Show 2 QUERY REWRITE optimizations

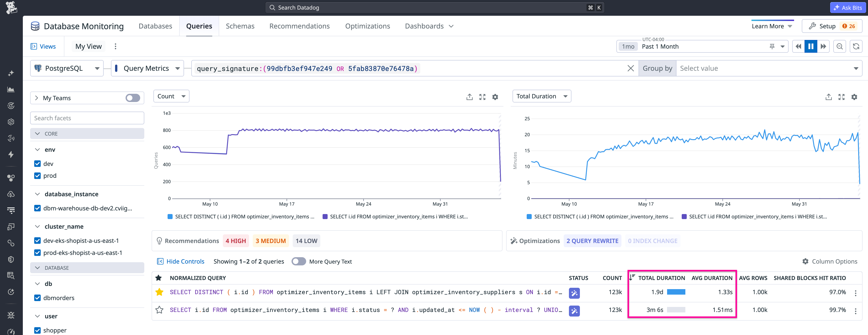[x=592, y=241]
